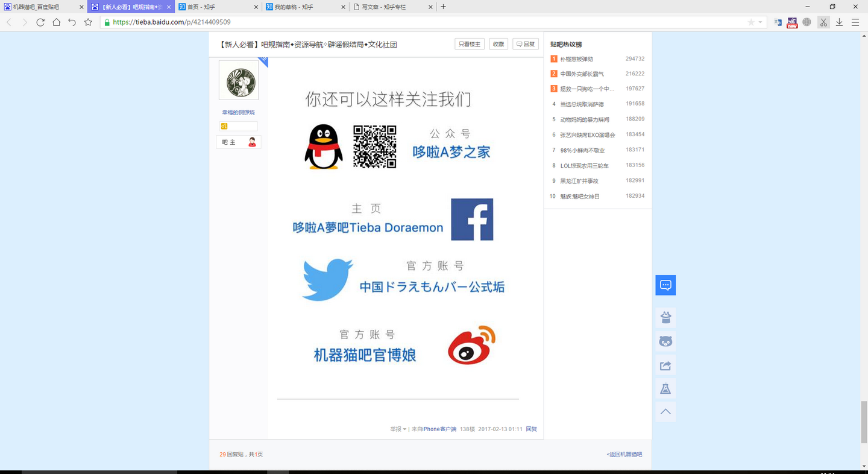Switch to the 写文章 - 知乎专栏 tab

point(392,7)
